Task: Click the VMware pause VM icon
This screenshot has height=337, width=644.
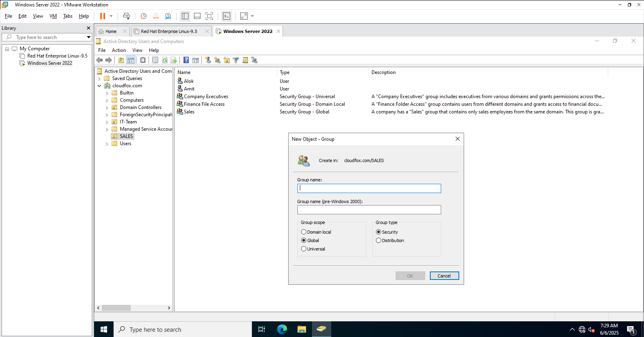Action: [x=103, y=16]
